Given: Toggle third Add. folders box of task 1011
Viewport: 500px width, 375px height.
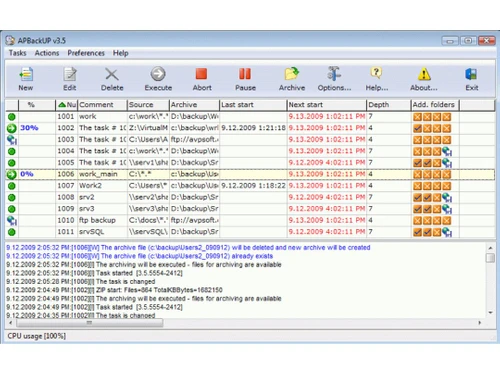Looking at the screenshot, I should pyautogui.click(x=437, y=232).
